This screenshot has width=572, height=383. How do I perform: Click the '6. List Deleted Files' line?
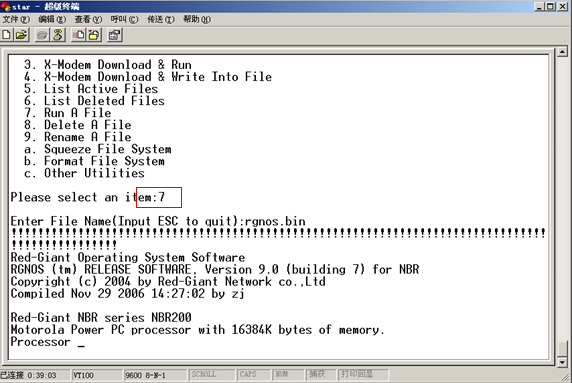click(94, 101)
